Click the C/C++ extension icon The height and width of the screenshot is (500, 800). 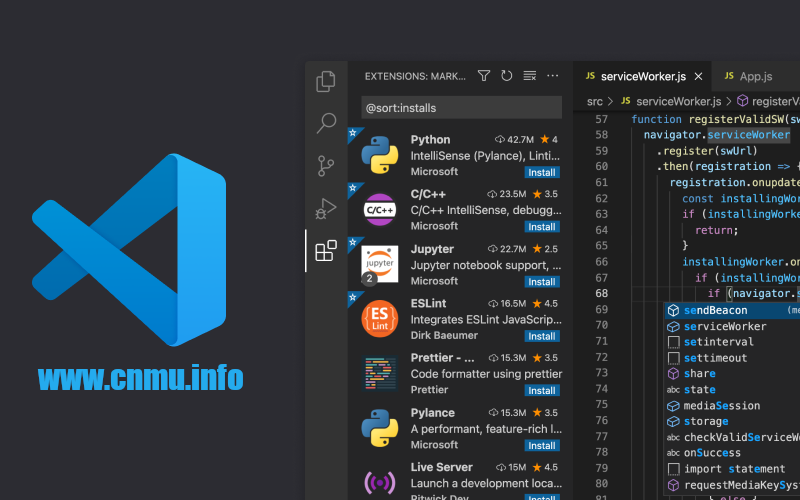click(x=380, y=210)
